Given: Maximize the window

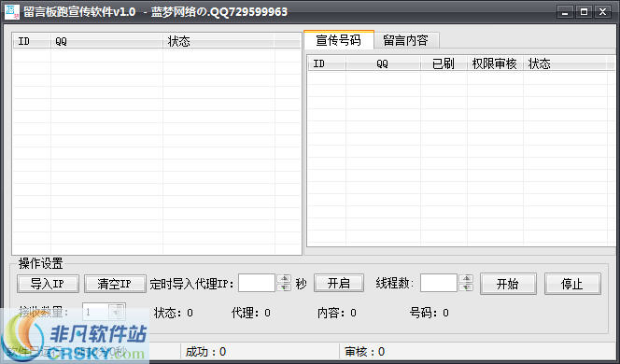Looking at the screenshot, I should 584,12.
